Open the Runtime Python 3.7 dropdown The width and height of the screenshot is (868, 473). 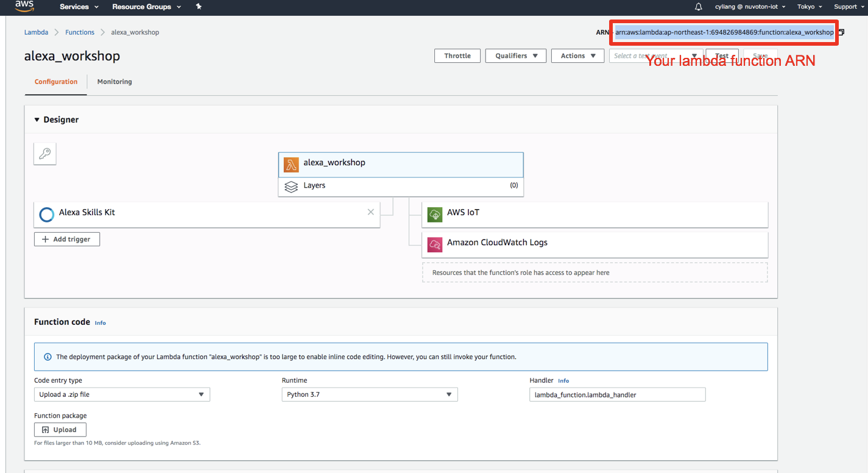click(370, 394)
